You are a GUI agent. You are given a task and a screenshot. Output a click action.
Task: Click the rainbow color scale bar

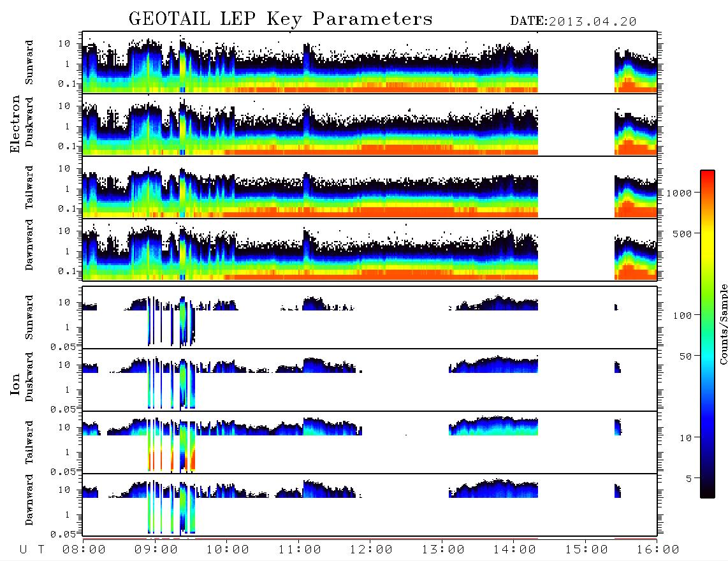coord(708,334)
